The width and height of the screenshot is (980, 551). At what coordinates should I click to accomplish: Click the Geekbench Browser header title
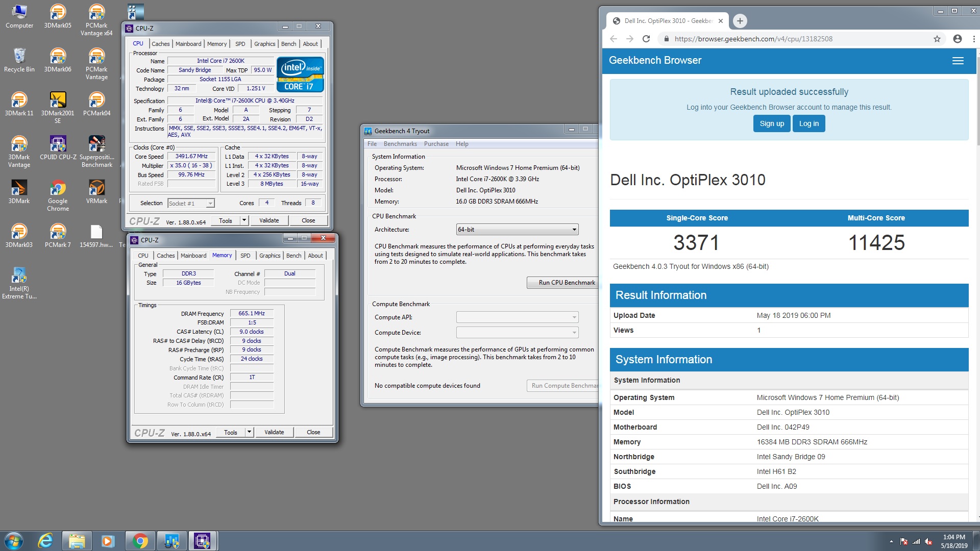click(655, 60)
